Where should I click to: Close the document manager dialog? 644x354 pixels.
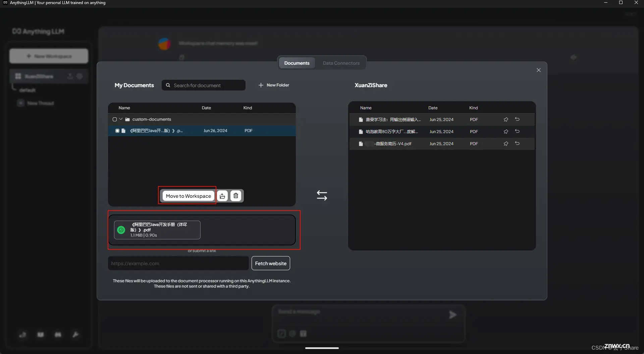pyautogui.click(x=539, y=70)
